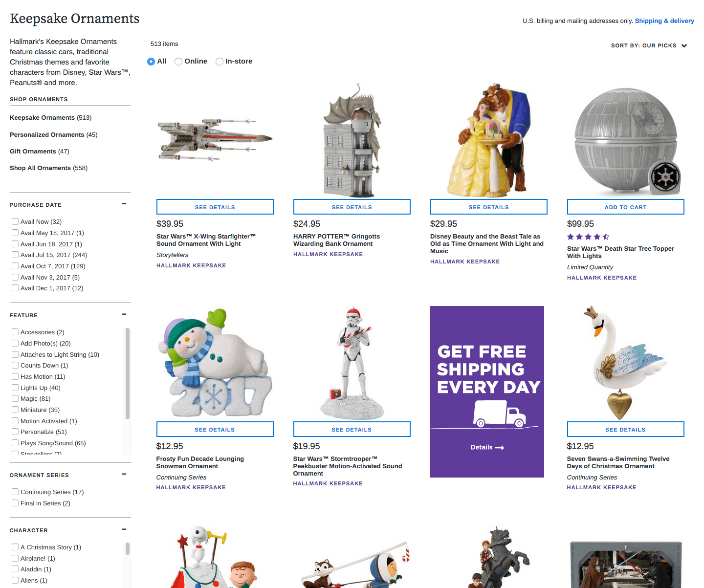Image resolution: width=704 pixels, height=588 pixels.
Task: Collapse the Purchase Date filter section
Action: (x=124, y=204)
